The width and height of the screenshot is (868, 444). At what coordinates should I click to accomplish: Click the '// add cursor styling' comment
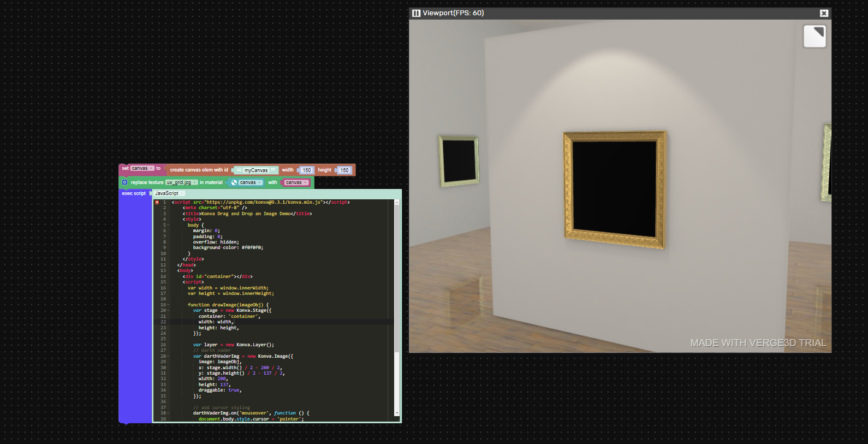[222, 407]
